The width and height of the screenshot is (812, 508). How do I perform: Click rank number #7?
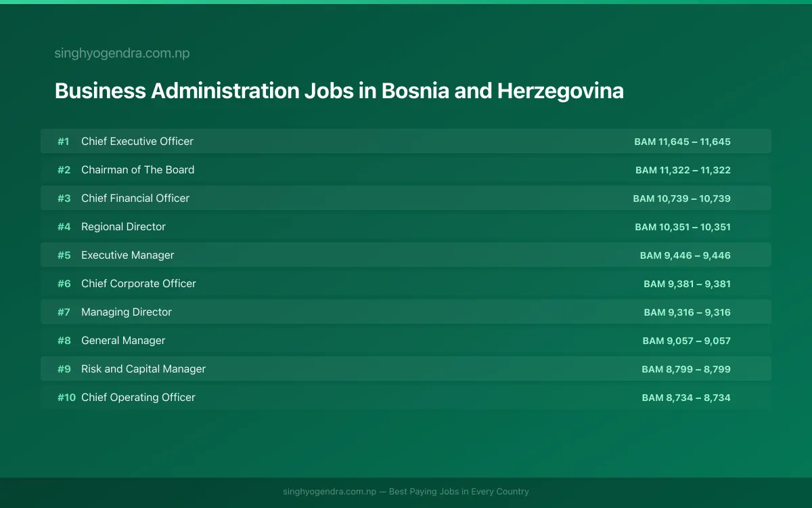coord(64,312)
